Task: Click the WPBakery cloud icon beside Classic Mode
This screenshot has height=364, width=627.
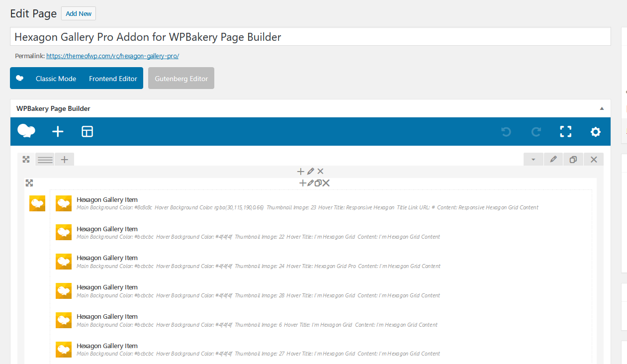Action: 20,79
